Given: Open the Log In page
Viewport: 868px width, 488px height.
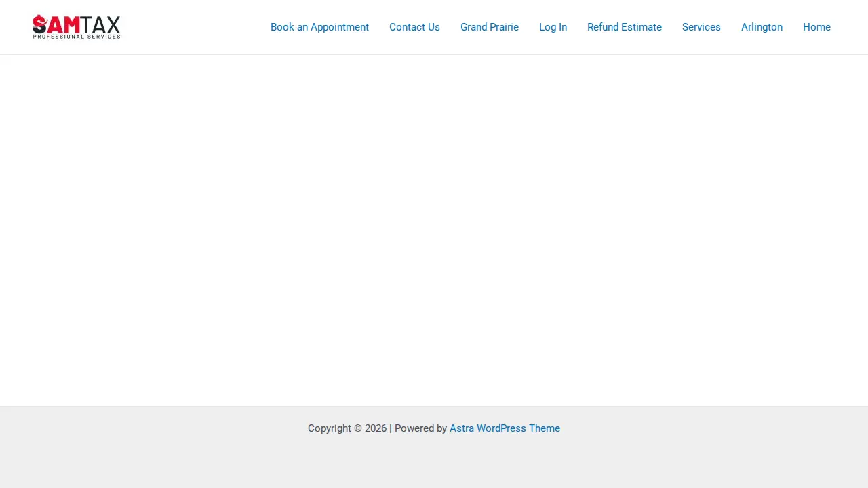Looking at the screenshot, I should [553, 27].
